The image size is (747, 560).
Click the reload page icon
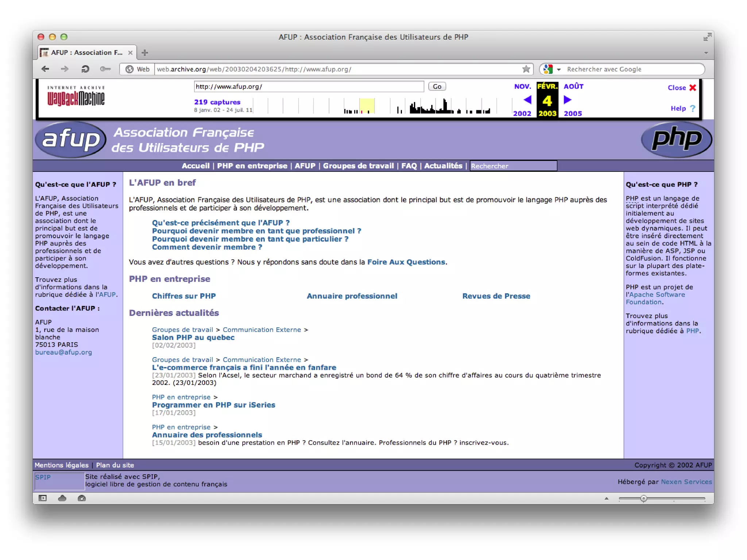(85, 69)
